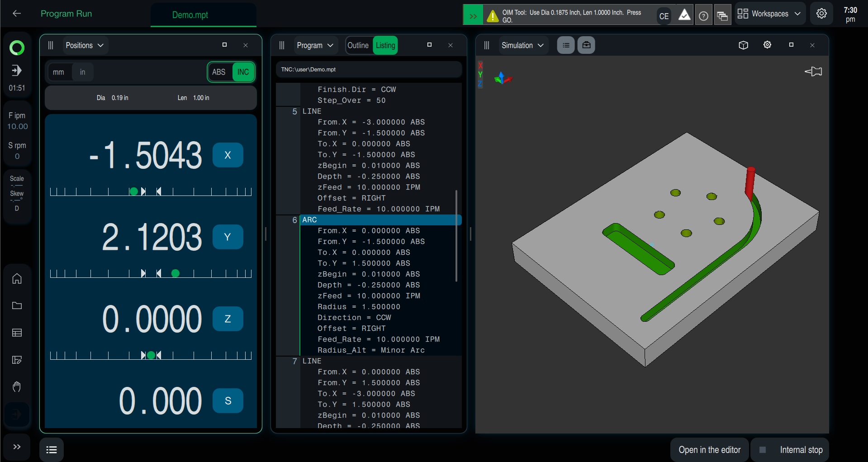The image size is (868, 462).
Task: Click the Program listing vertical scrollbar
Action: pos(456,235)
